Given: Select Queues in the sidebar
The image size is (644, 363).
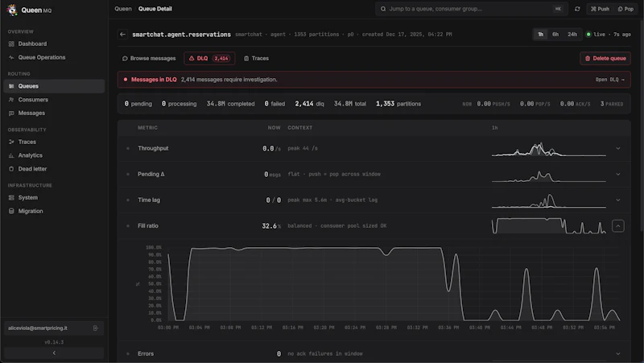Looking at the screenshot, I should [x=54, y=86].
